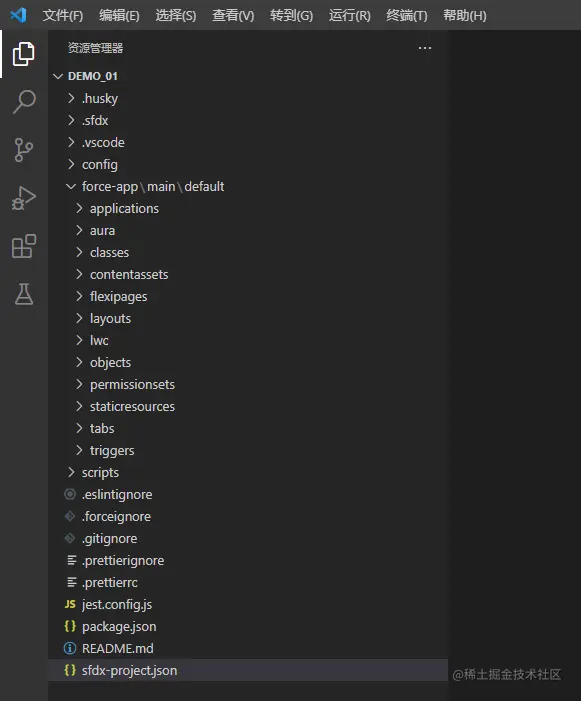Collapse the DEMO_01 root folder

click(58, 76)
